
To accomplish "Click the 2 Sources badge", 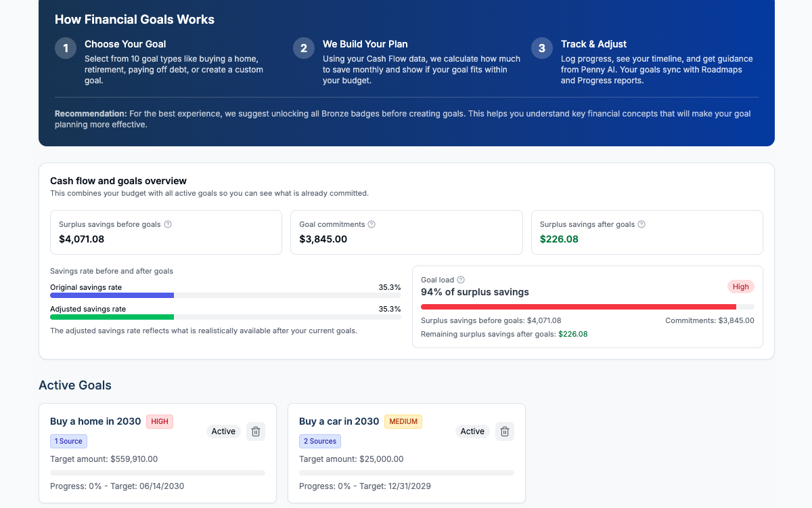I will 320,441.
